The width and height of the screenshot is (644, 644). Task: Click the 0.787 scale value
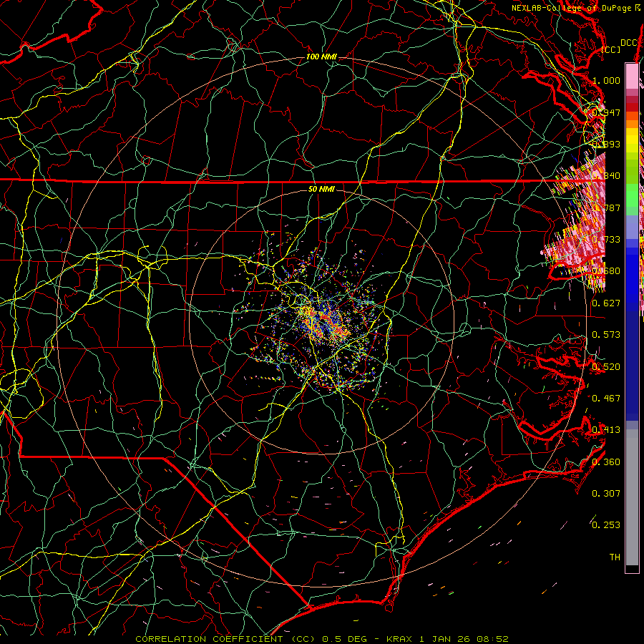[606, 208]
